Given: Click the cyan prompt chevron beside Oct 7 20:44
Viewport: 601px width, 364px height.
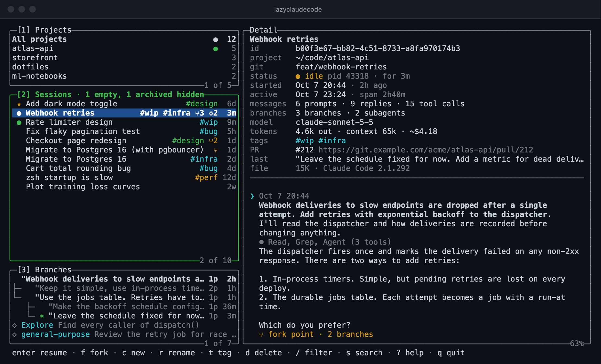Looking at the screenshot, I should click(x=252, y=196).
